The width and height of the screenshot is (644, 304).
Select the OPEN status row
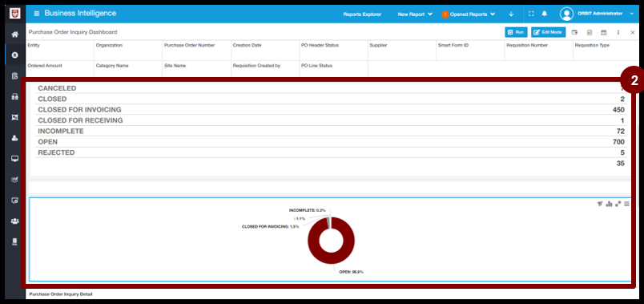click(331, 141)
